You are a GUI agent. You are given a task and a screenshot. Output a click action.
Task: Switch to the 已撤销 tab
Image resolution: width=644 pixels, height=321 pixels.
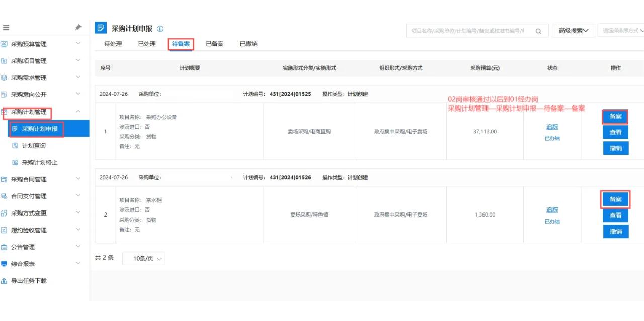pyautogui.click(x=248, y=44)
